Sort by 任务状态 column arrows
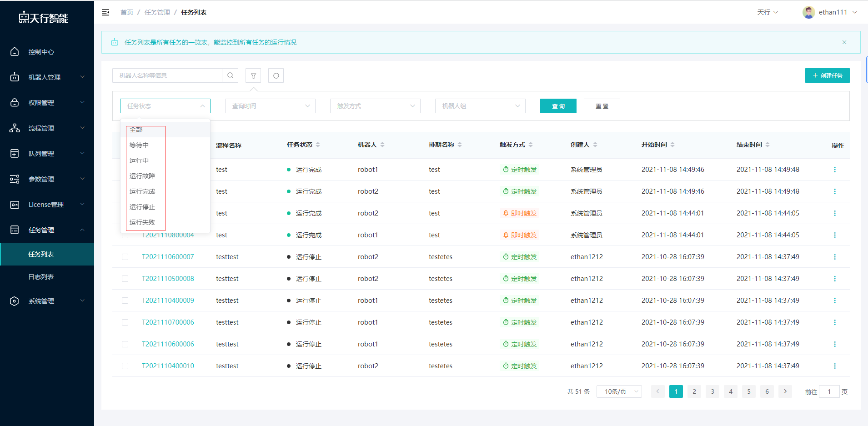The height and width of the screenshot is (426, 868). coord(318,145)
